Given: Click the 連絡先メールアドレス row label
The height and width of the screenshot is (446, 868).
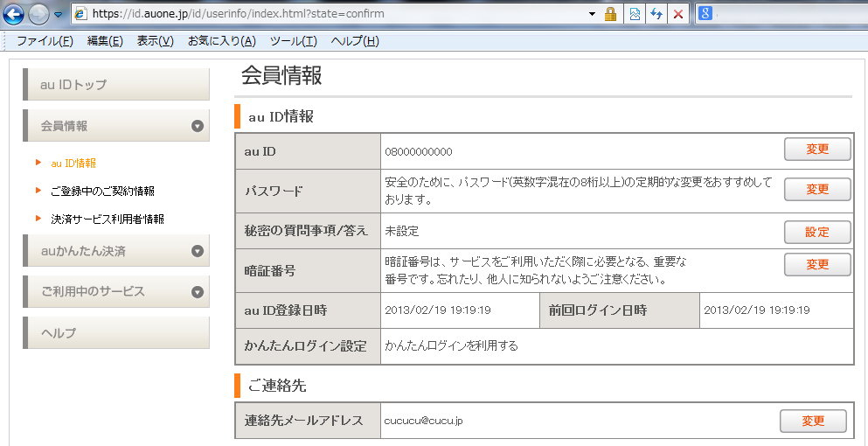Looking at the screenshot, I should (304, 421).
